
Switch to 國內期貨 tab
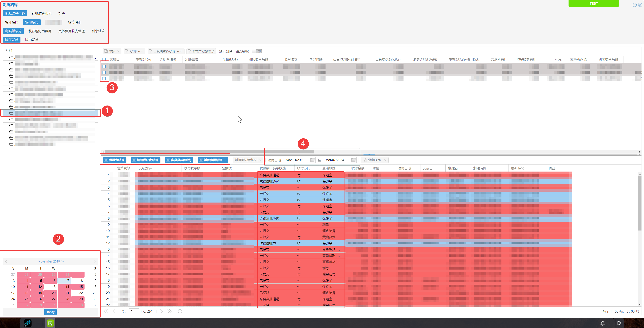point(32,40)
